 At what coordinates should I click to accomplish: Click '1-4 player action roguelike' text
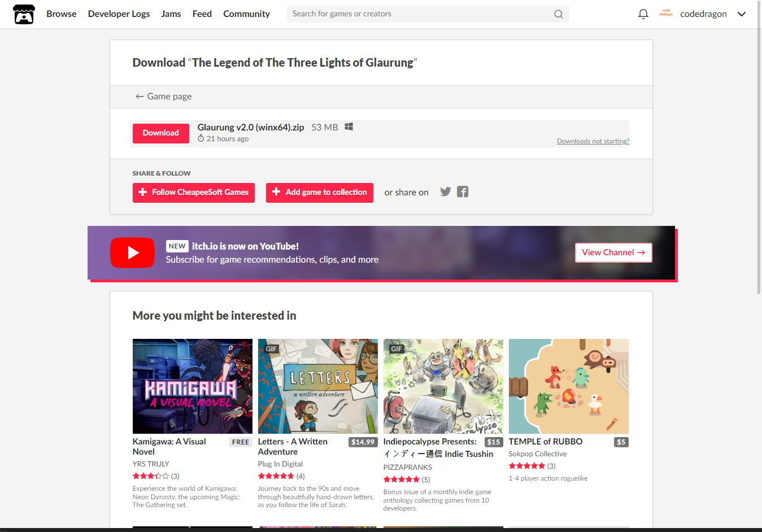(548, 478)
